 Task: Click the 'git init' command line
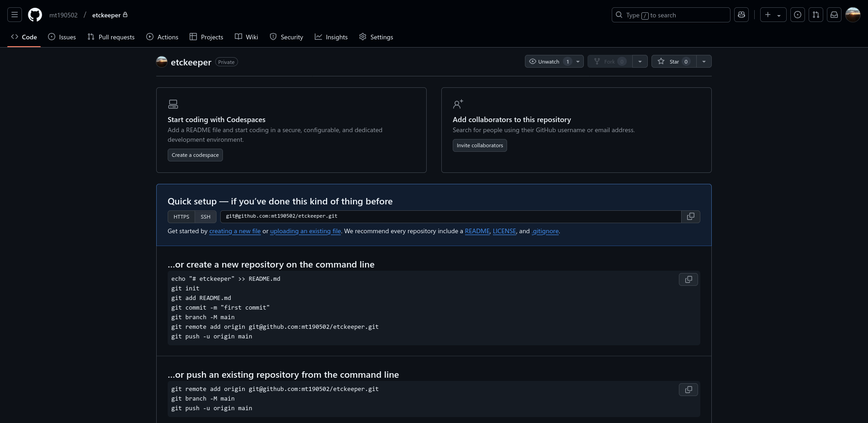click(185, 289)
